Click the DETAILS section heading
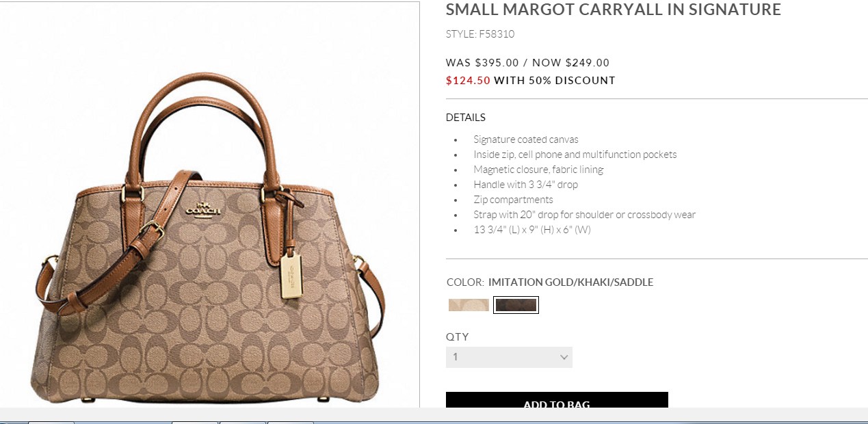Image resolution: width=868 pixels, height=424 pixels. [x=466, y=118]
